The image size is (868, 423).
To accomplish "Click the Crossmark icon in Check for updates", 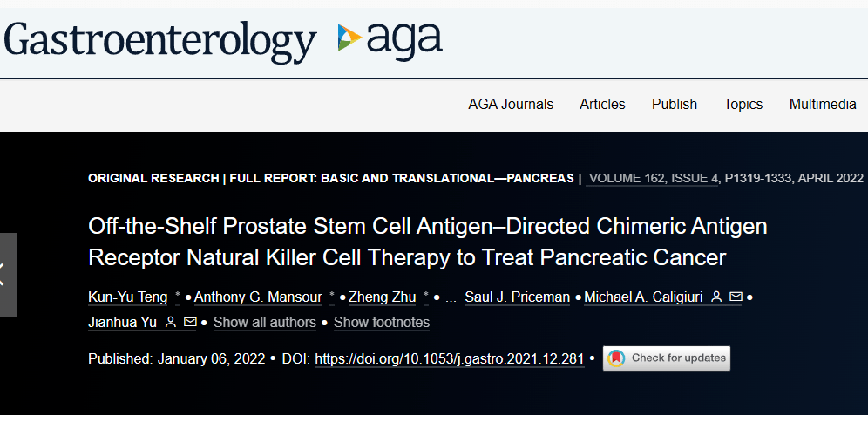I will coord(616,358).
